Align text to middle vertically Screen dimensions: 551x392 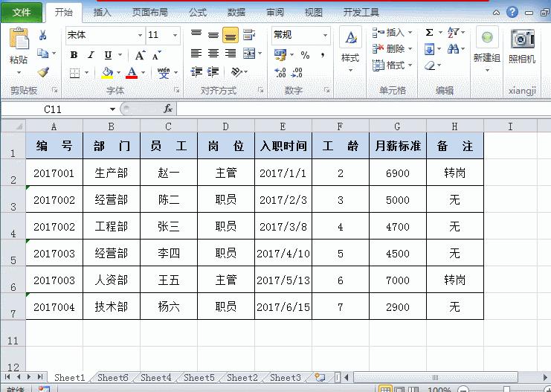213,34
